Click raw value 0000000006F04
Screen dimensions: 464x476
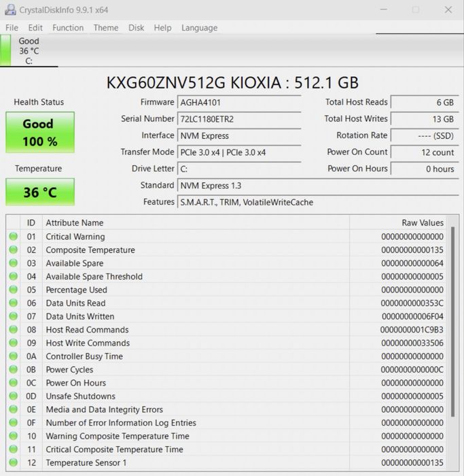(x=412, y=316)
